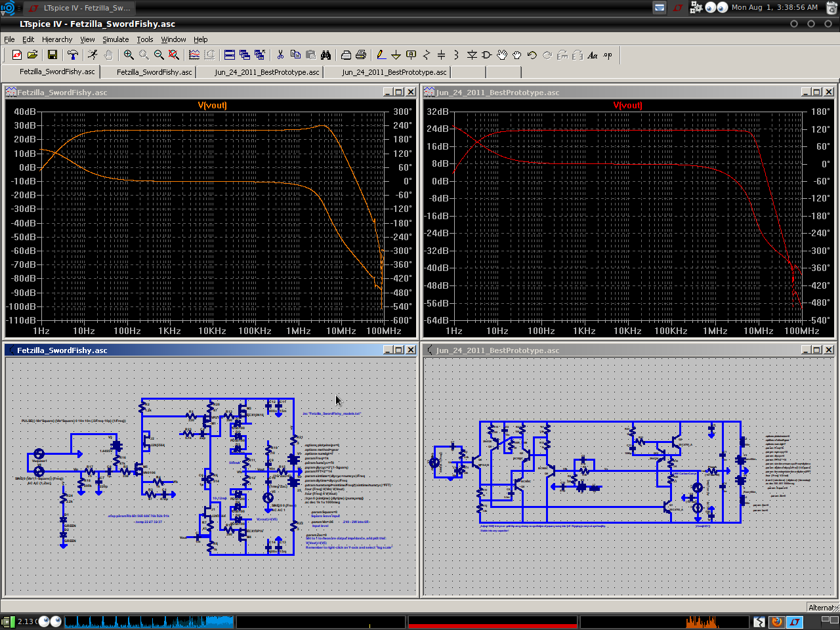The width and height of the screenshot is (840, 630).
Task: Click the Print printer icon
Action: click(361, 55)
